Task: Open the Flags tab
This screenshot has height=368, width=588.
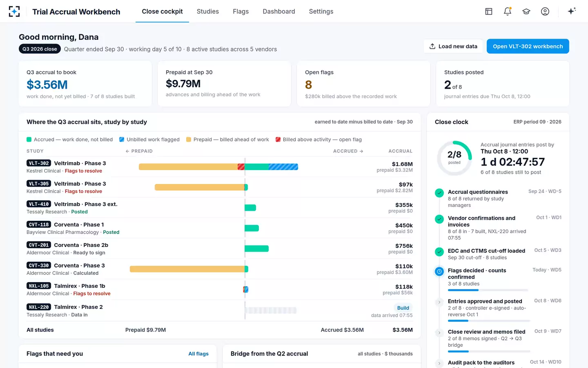Action: [241, 11]
